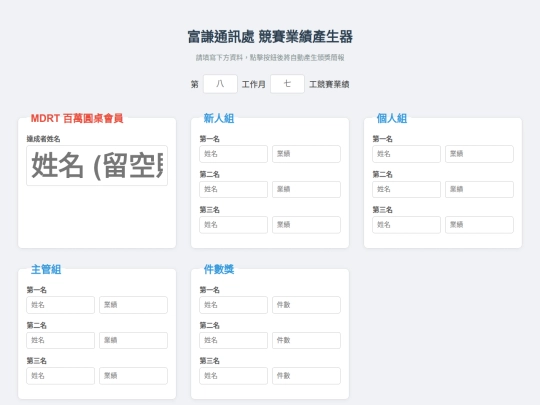The width and height of the screenshot is (540, 405).
Task: Click 主管組 first place 業績 field
Action: point(134,305)
